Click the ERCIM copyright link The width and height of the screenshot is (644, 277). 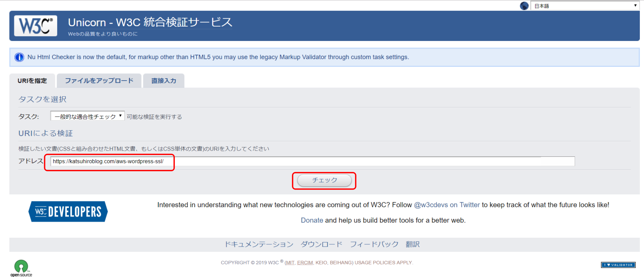[305, 263]
